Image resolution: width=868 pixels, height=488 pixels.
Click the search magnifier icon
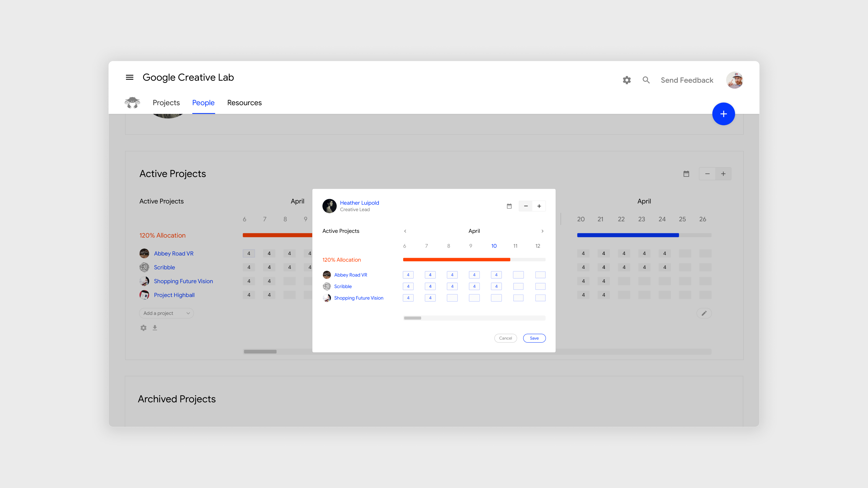[646, 80]
